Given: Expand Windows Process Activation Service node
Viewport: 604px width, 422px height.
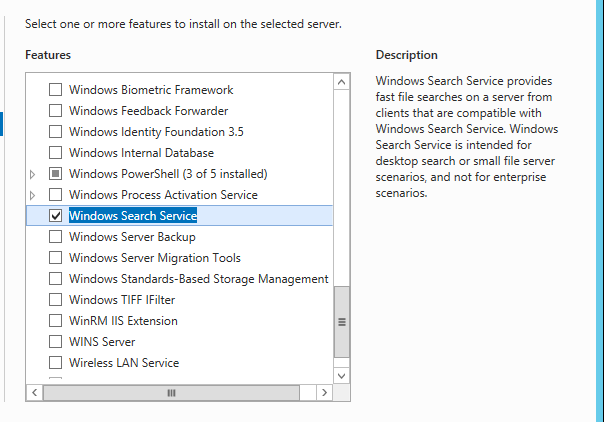Looking at the screenshot, I should pos(33,195).
